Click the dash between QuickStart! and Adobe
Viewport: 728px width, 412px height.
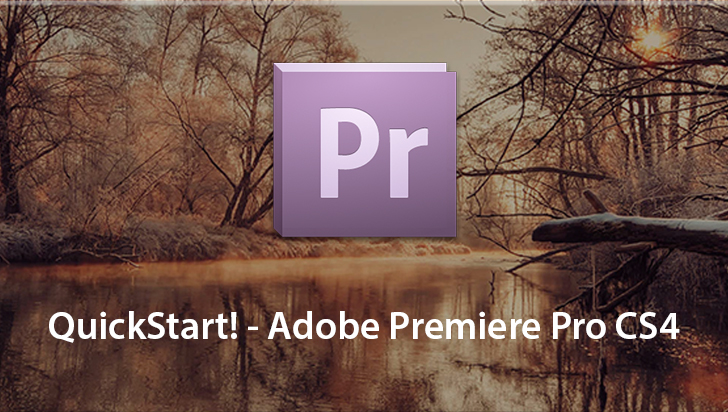pyautogui.click(x=253, y=329)
